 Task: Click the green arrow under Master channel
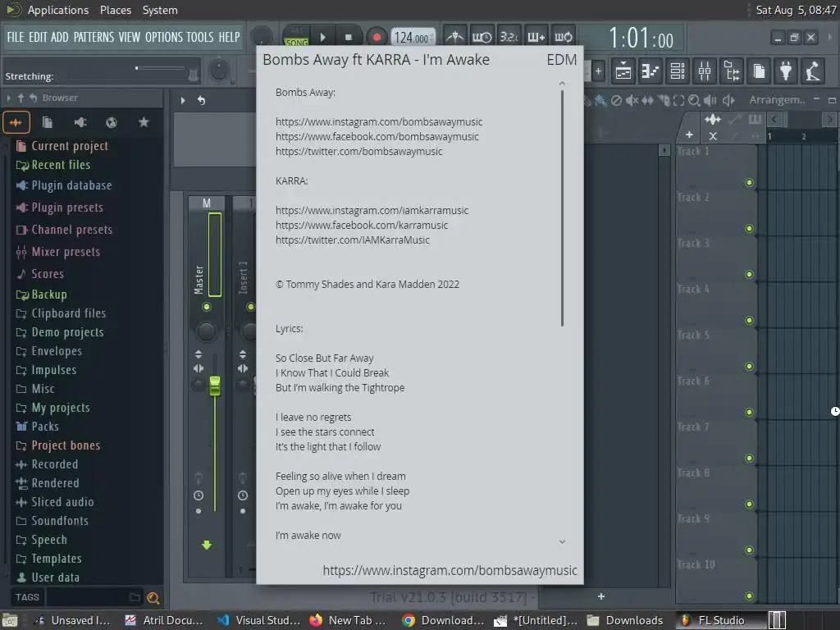pyautogui.click(x=207, y=545)
